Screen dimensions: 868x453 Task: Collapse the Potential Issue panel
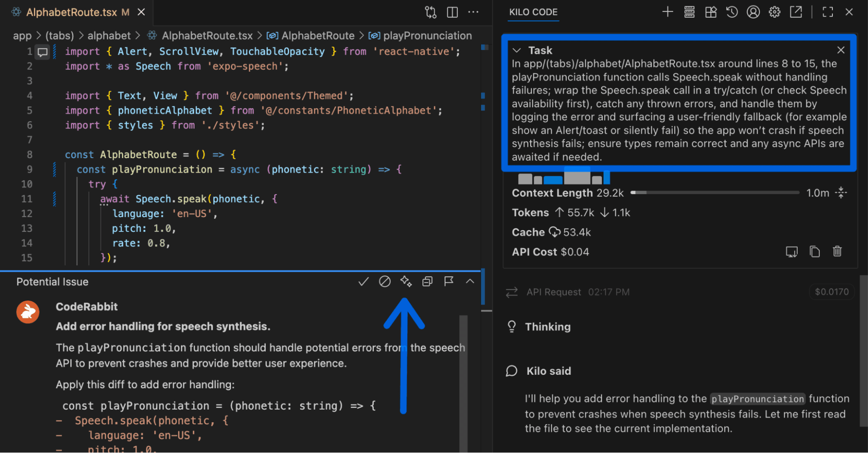point(470,281)
